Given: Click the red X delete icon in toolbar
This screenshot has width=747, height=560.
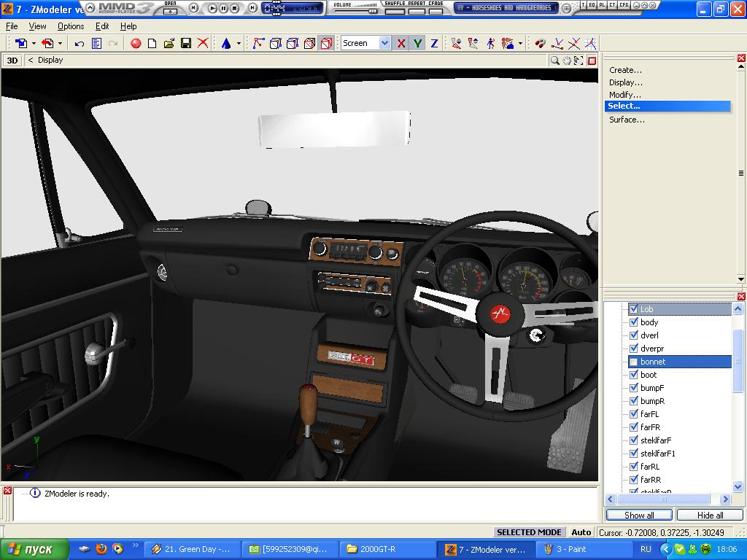Looking at the screenshot, I should point(203,44).
